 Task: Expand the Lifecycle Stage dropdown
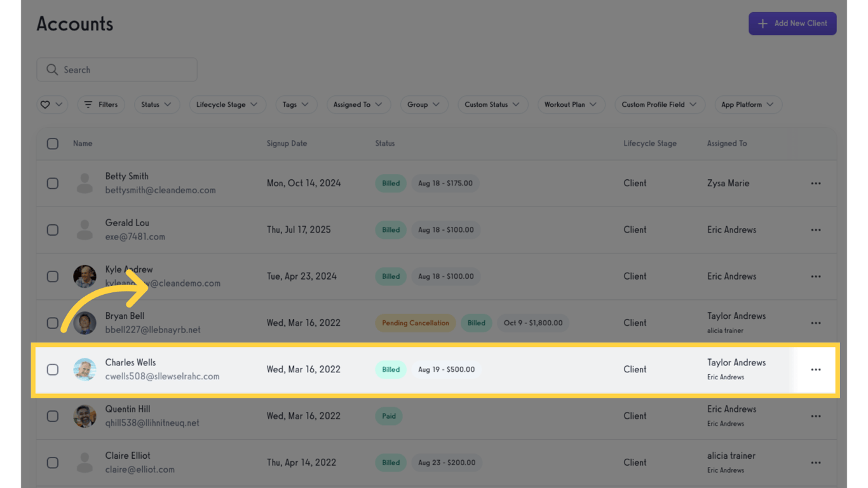227,104
